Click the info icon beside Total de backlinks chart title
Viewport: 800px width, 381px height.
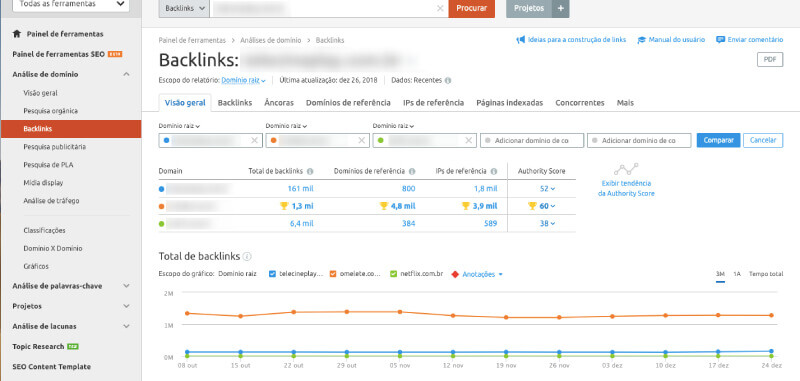click(247, 257)
